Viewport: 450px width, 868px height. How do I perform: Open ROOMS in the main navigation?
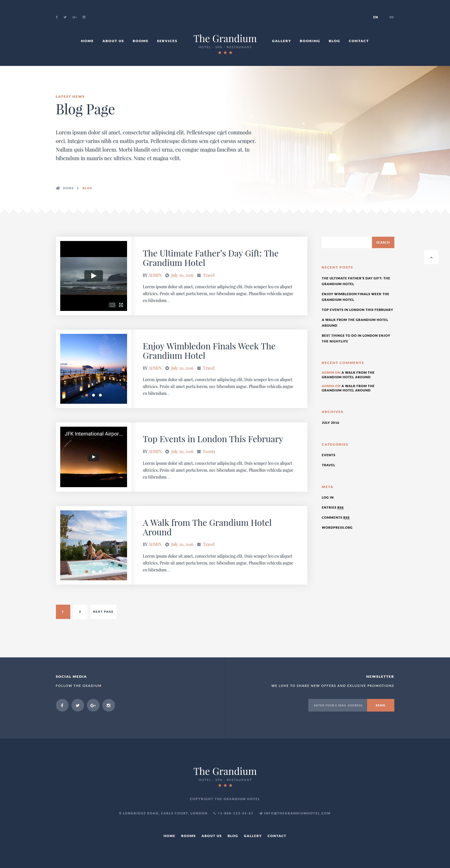point(140,41)
